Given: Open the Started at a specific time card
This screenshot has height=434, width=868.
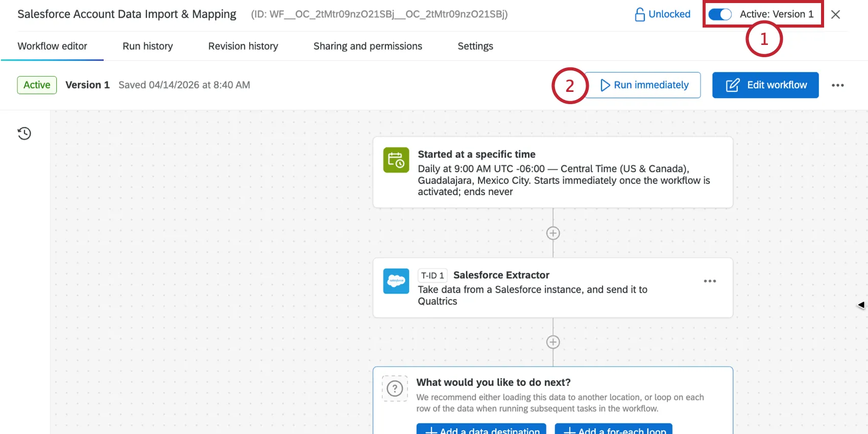Looking at the screenshot, I should (553, 172).
